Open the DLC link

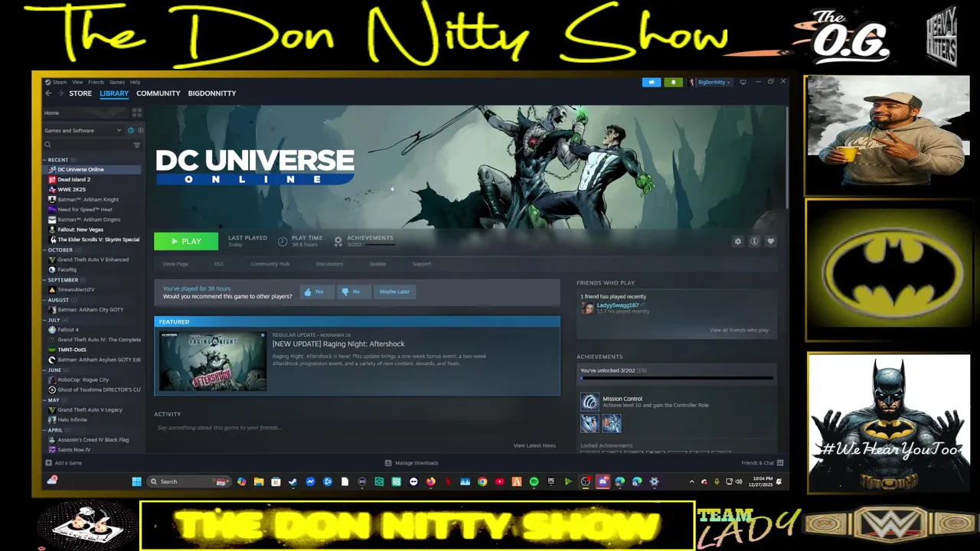click(x=219, y=264)
